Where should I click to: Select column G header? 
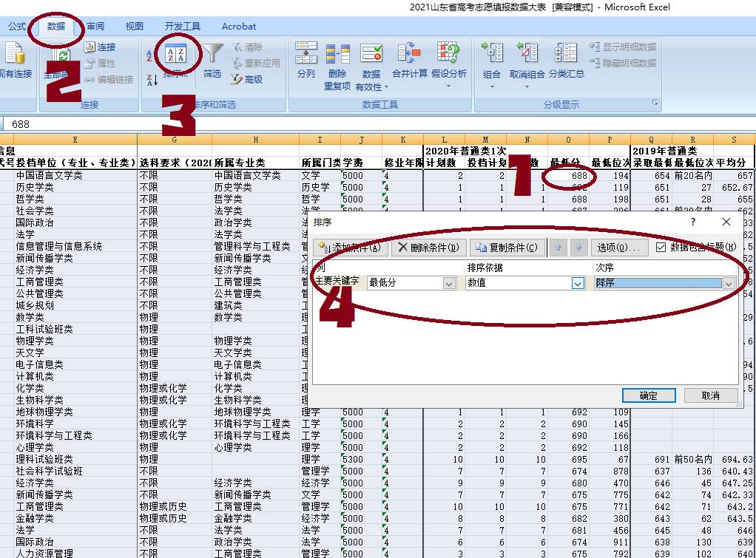(x=175, y=140)
